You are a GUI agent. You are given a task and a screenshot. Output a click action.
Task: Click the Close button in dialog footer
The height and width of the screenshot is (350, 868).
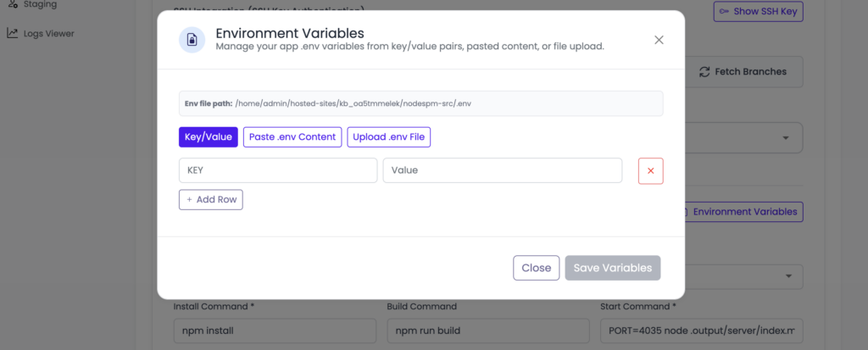click(x=537, y=268)
